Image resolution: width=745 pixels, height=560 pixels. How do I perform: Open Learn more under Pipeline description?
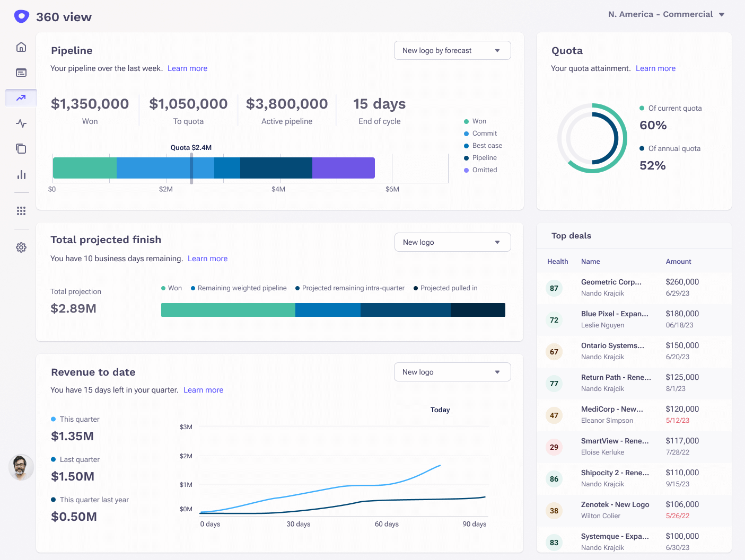coord(187,68)
